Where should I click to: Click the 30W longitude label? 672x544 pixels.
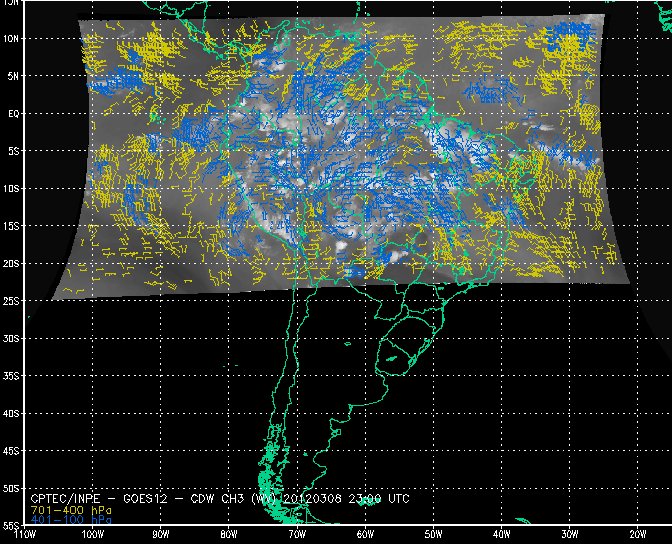pos(570,535)
